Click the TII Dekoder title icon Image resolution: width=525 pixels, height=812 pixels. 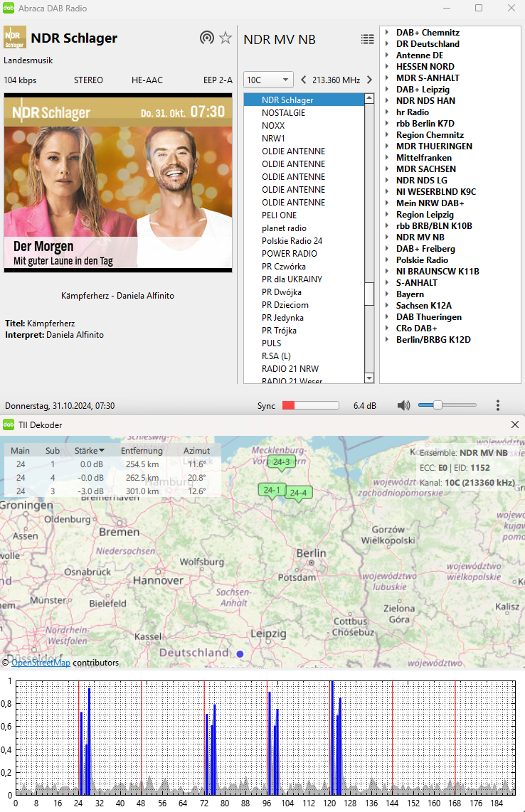click(x=9, y=424)
